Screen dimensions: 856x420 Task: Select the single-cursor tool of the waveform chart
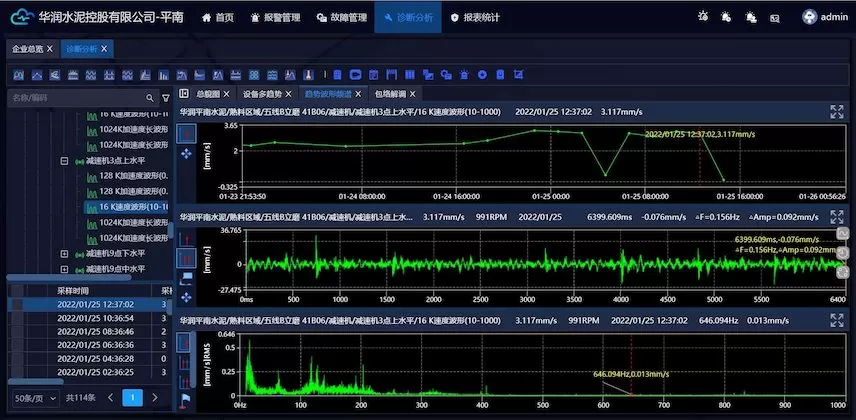pos(186,238)
